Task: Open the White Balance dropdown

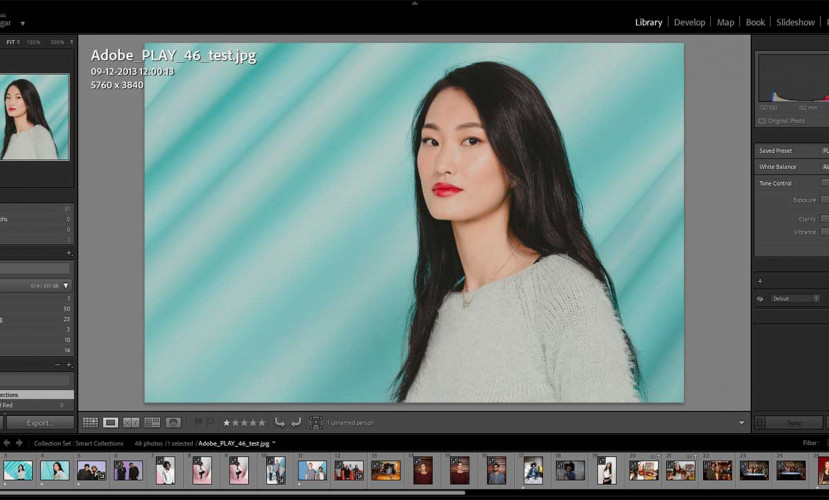Action: (824, 167)
